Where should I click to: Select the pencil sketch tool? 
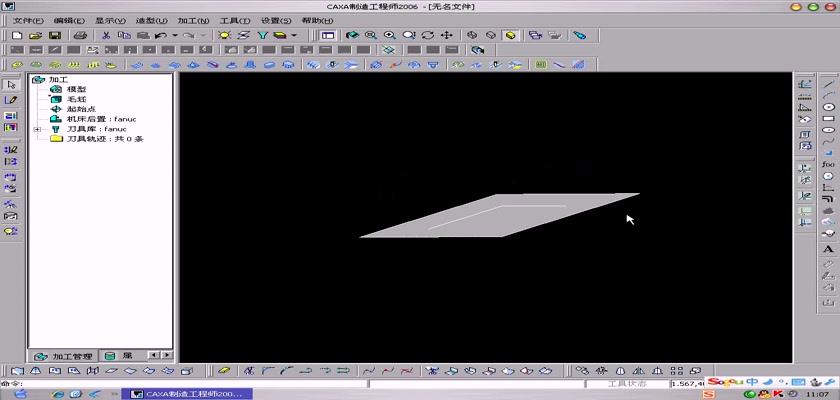point(11,100)
